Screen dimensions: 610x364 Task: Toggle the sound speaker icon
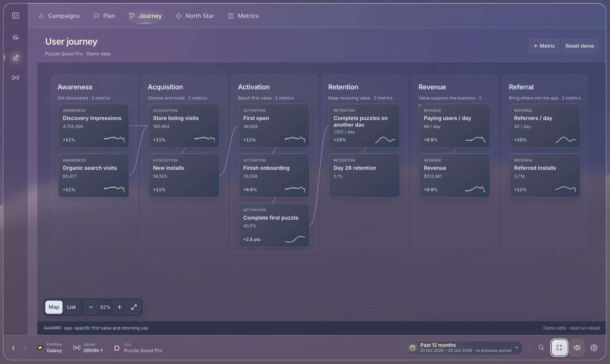coord(577,348)
